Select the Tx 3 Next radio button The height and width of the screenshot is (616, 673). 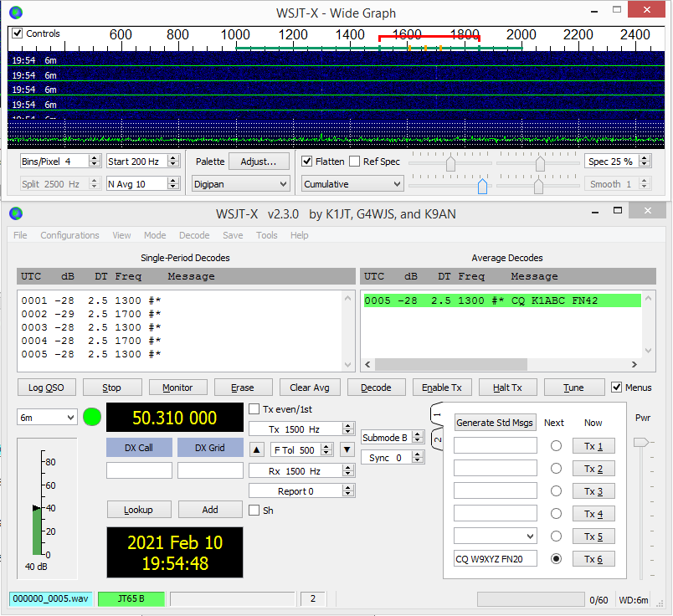(556, 490)
